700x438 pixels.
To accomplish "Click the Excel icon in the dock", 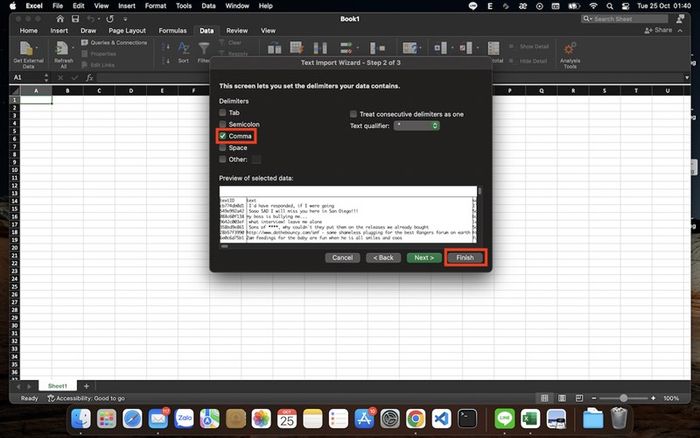I will point(531,417).
